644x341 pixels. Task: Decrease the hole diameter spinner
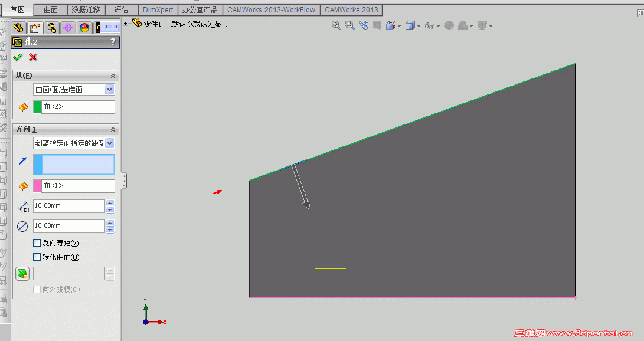(110, 230)
